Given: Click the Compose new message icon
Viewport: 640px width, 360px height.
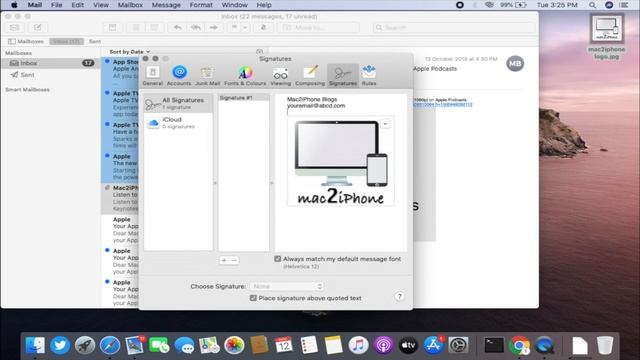Looking at the screenshot, I should [38, 27].
